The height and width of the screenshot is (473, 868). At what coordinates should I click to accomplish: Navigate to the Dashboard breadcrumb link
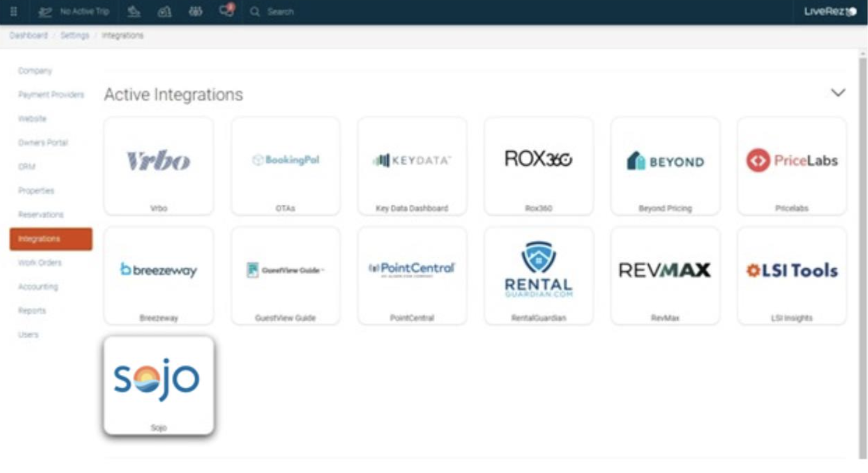coord(28,35)
